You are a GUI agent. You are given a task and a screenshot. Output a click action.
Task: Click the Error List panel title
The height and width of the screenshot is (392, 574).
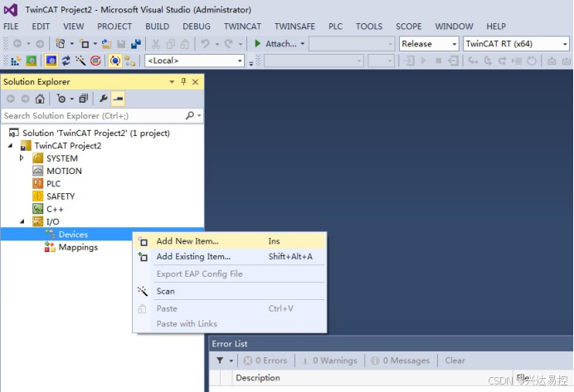tap(230, 344)
